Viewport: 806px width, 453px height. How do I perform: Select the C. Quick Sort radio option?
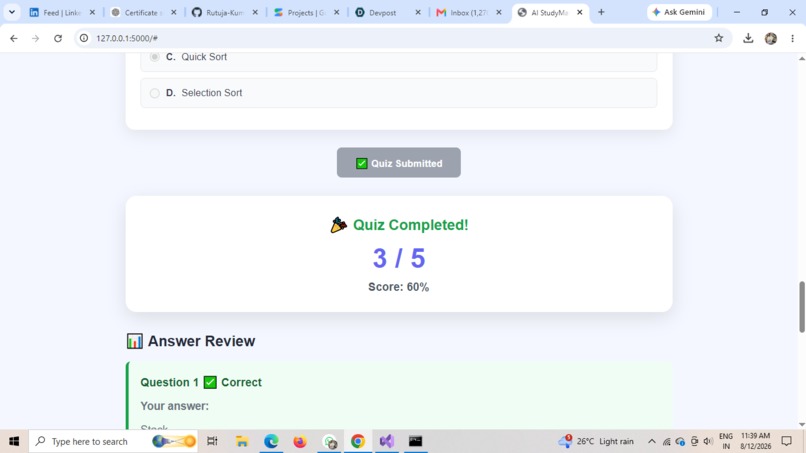(x=155, y=57)
